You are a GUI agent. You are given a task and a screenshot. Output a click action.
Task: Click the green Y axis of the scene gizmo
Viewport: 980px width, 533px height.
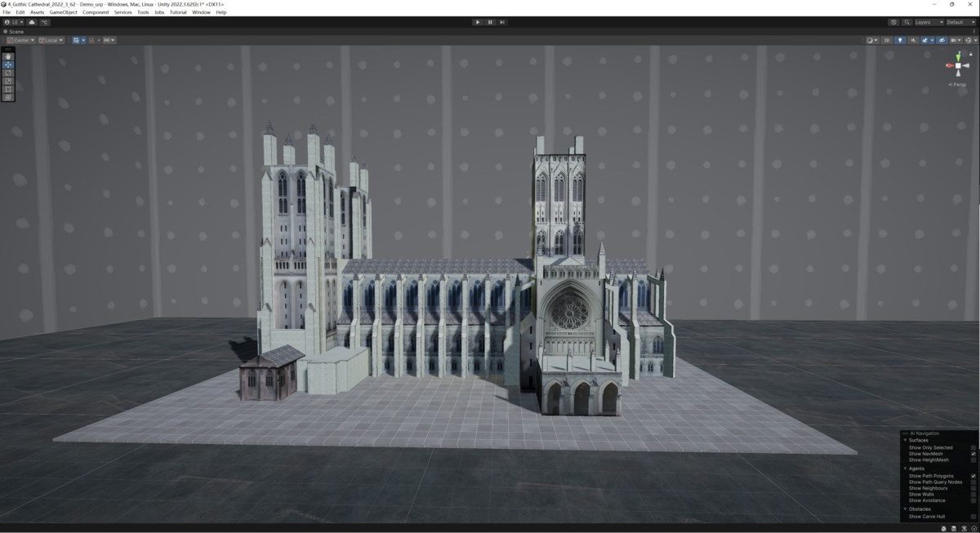point(957,56)
